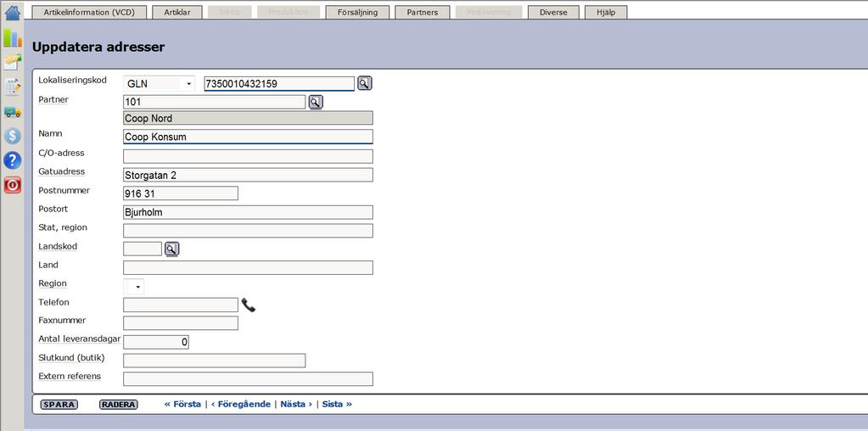Open the Partners menu

click(x=422, y=12)
